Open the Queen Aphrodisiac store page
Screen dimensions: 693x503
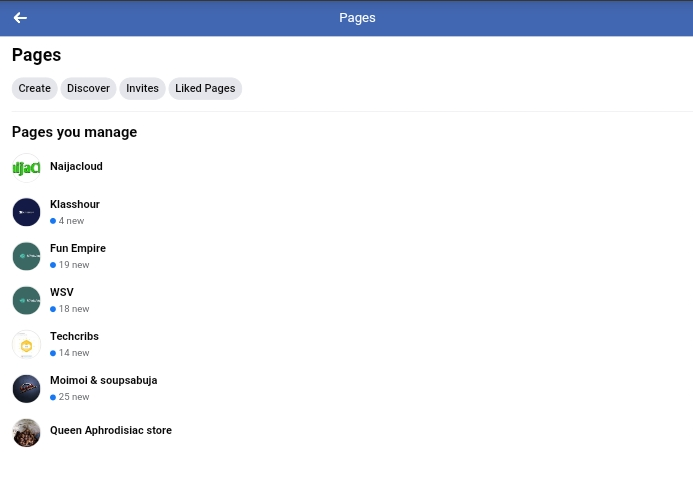[111, 430]
